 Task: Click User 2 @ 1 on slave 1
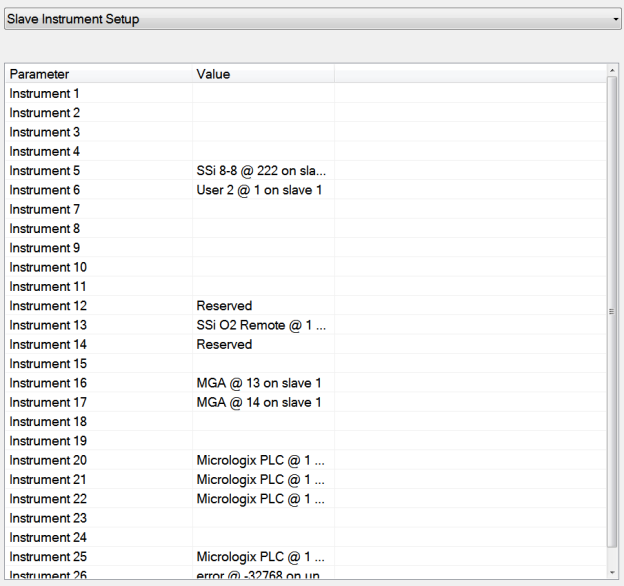click(x=259, y=190)
